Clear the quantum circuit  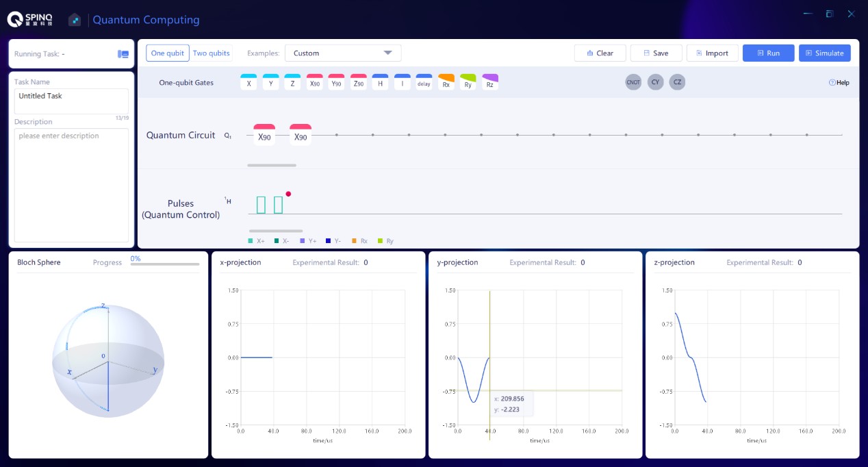(x=600, y=53)
